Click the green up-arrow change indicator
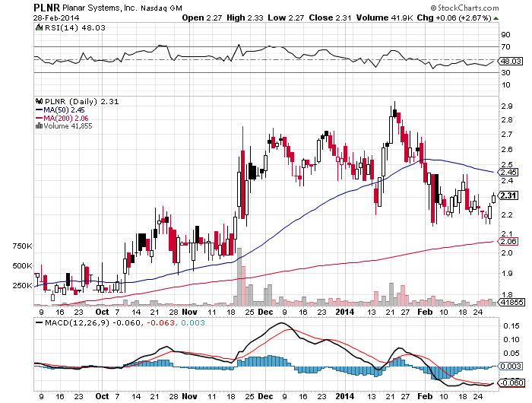The width and height of the screenshot is (532, 403). click(x=496, y=18)
